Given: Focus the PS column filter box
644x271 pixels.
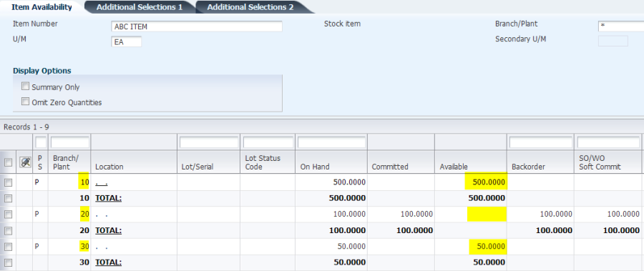Looking at the screenshot, I should point(41,142).
